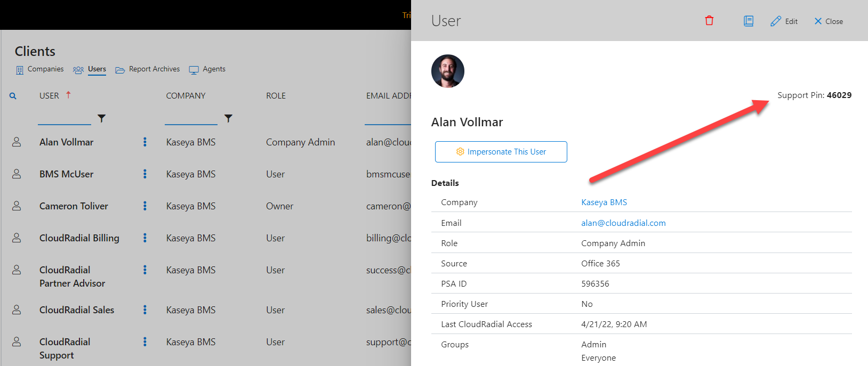Click Alan Vollmar's profile photo
868x366 pixels.
[x=448, y=71]
